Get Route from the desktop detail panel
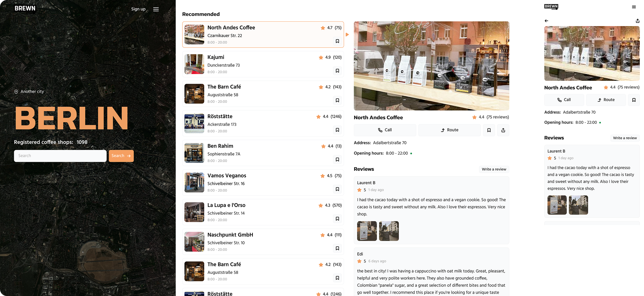 pyautogui.click(x=450, y=130)
